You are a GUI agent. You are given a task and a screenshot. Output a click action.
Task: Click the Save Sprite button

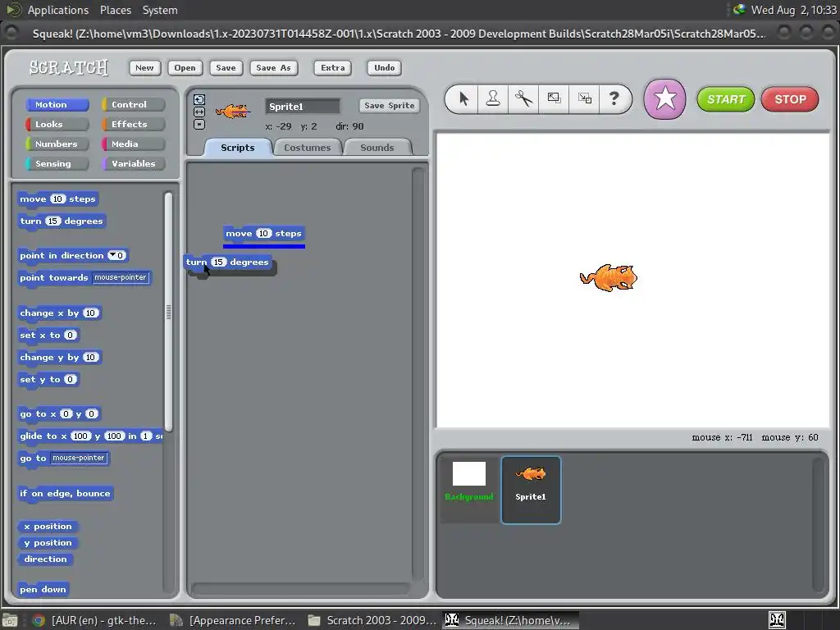click(x=390, y=106)
